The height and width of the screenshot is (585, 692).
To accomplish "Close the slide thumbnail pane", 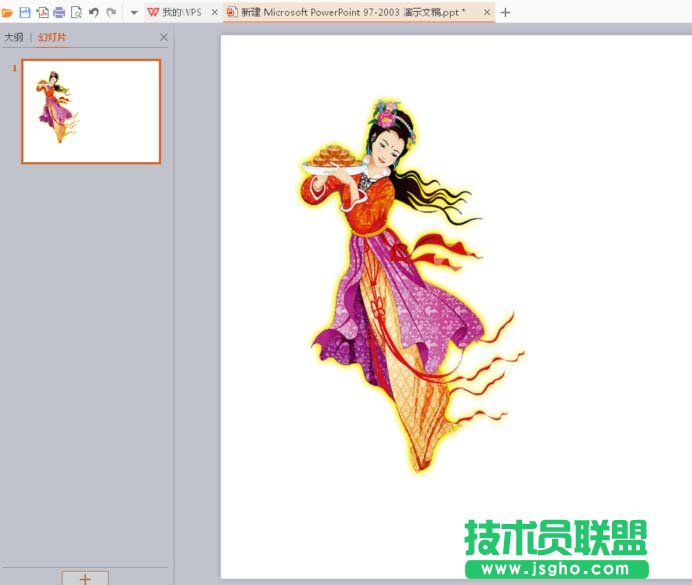I will (x=164, y=38).
